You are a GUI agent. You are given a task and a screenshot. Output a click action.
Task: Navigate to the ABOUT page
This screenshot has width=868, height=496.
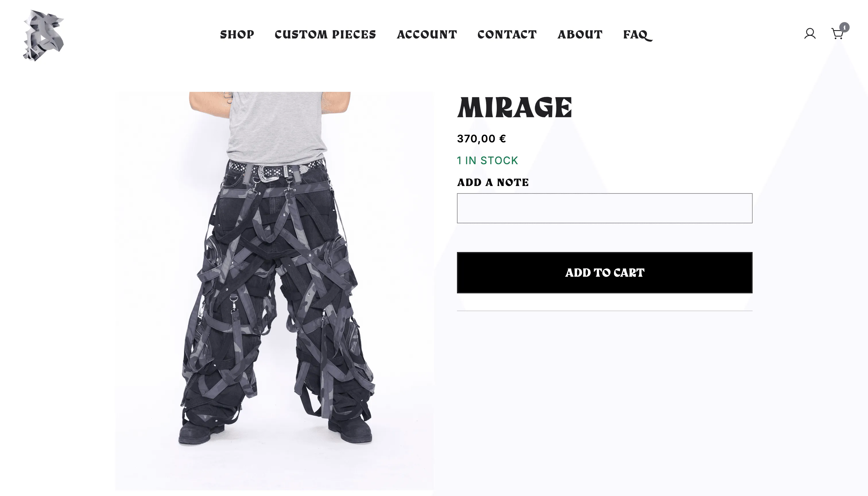coord(580,34)
